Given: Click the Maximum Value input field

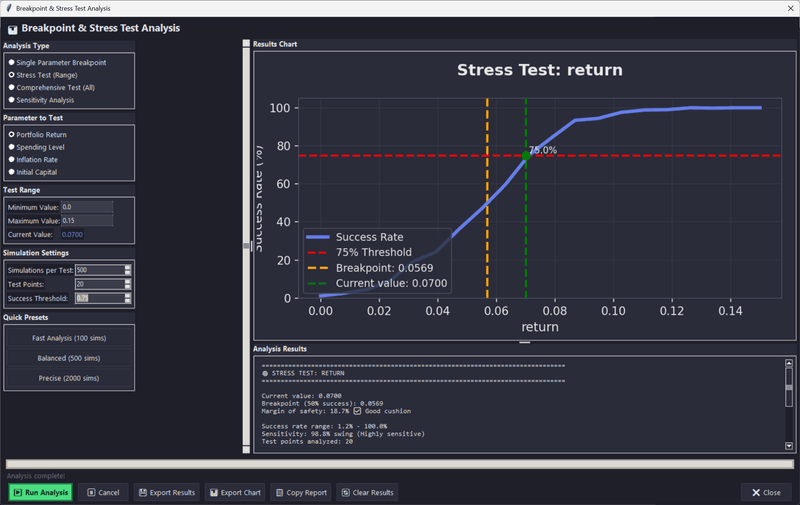Looking at the screenshot, I should tap(87, 221).
